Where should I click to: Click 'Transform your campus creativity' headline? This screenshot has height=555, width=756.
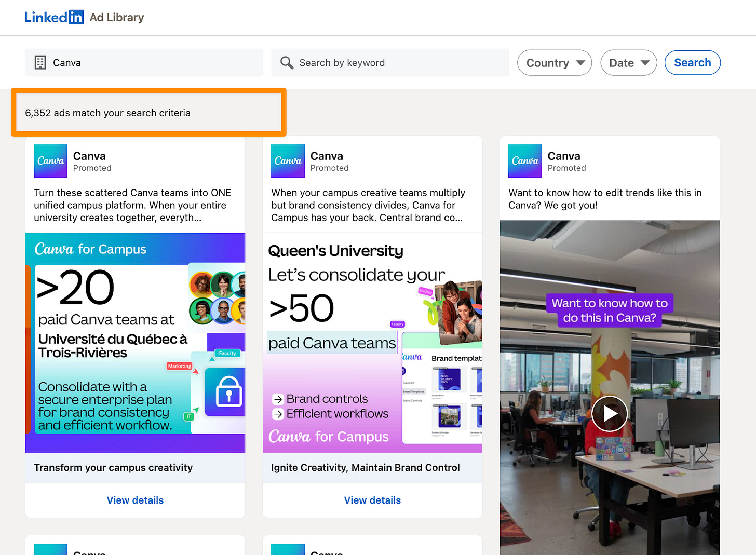[113, 467]
